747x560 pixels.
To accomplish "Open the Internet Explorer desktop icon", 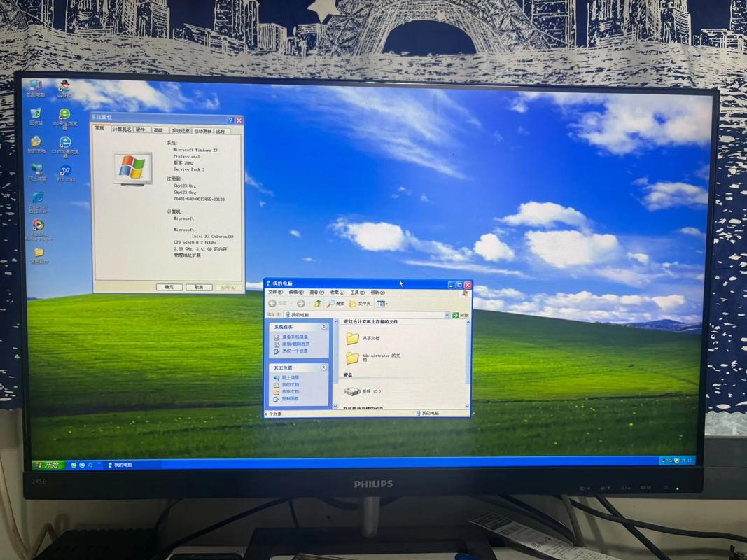I will point(37,198).
